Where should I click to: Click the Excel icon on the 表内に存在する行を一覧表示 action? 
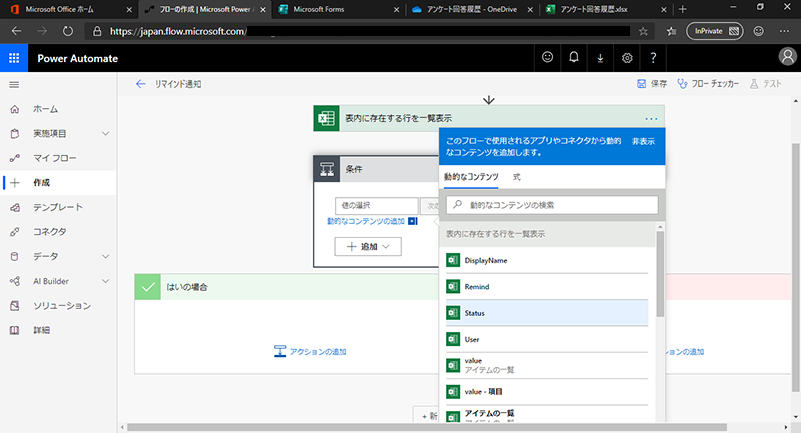point(326,118)
